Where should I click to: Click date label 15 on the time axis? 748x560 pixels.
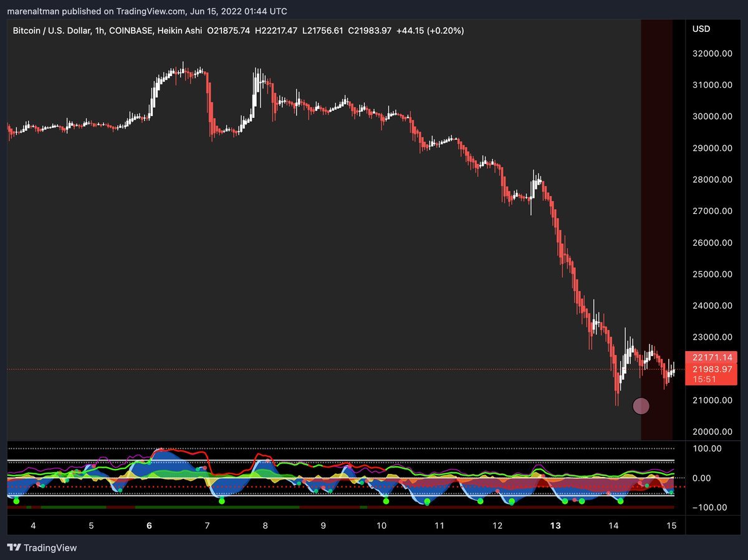click(x=671, y=526)
